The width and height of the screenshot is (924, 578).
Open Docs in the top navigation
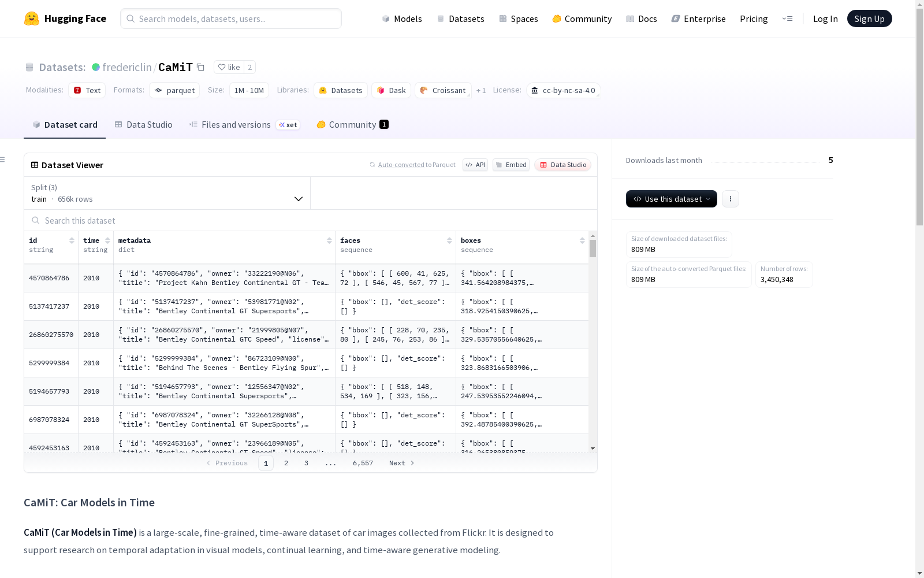tap(642, 18)
